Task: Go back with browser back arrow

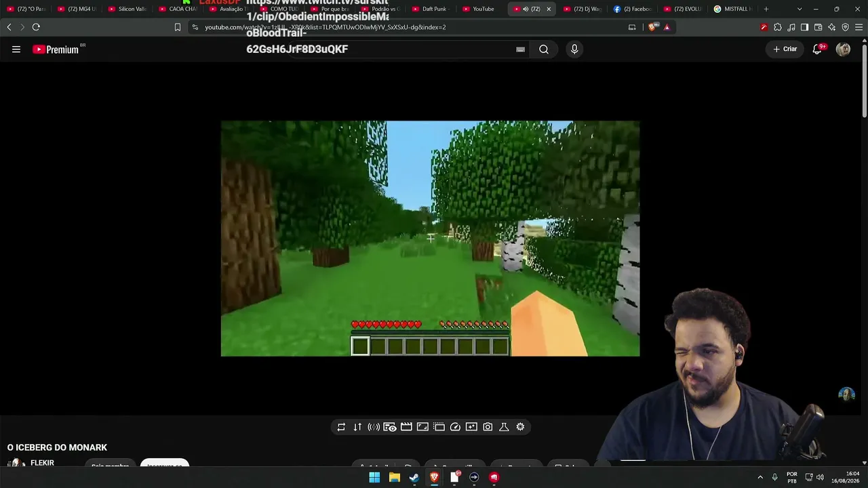Action: click(x=9, y=27)
